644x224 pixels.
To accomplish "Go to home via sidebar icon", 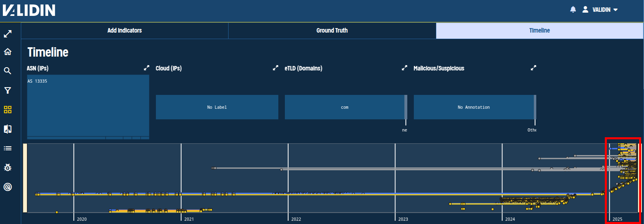I will pos(8,52).
